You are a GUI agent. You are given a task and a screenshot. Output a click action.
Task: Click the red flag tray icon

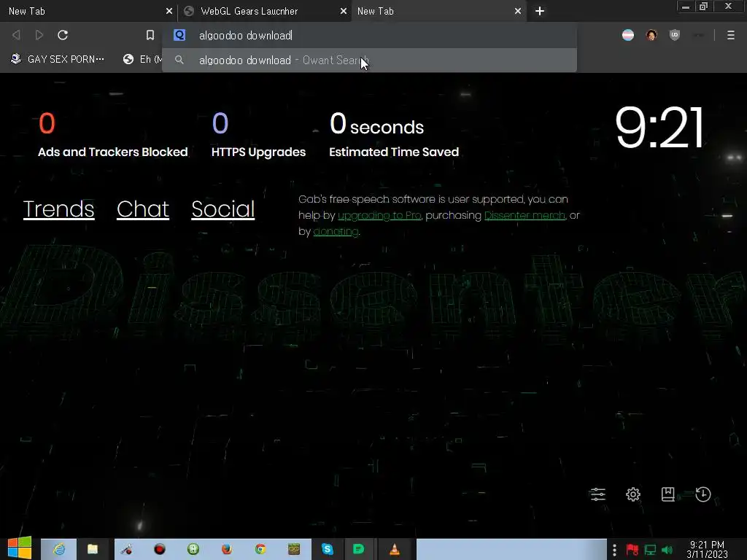pos(632,550)
